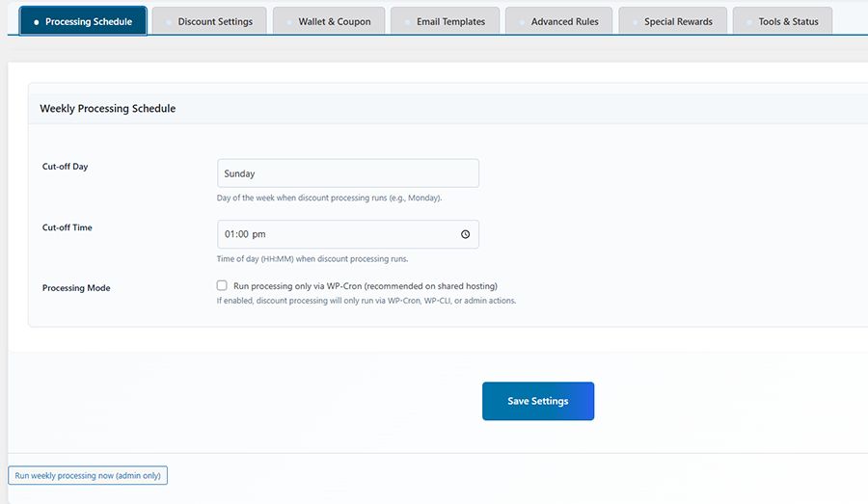The height and width of the screenshot is (504, 868).
Task: Click the bullet dot on Special Rewards tab
Action: (x=635, y=21)
